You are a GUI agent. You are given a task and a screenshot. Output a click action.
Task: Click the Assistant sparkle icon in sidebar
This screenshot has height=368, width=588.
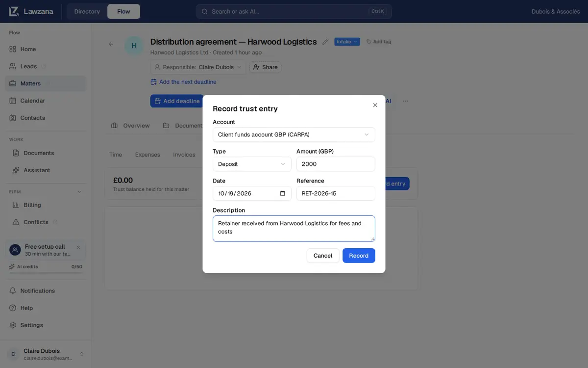point(16,170)
